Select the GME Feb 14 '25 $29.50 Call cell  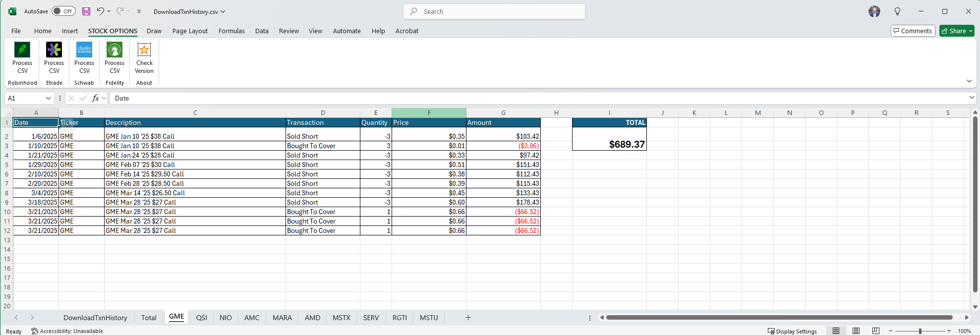click(x=195, y=174)
